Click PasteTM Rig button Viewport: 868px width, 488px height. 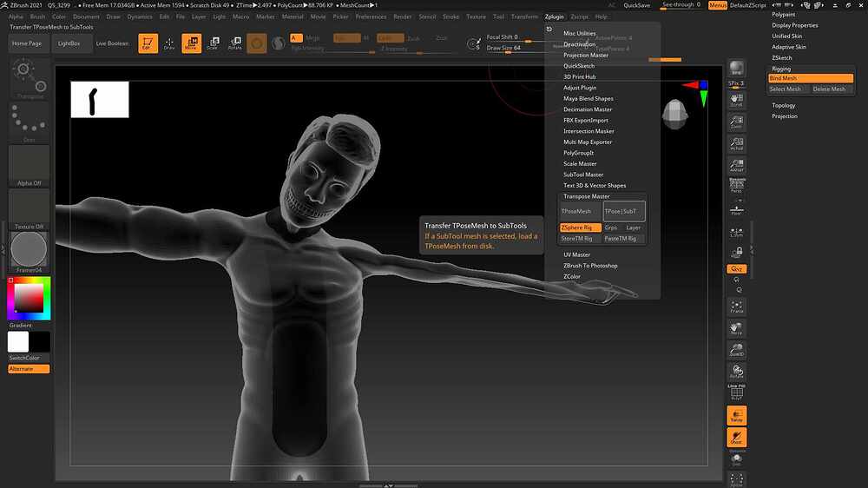point(624,239)
